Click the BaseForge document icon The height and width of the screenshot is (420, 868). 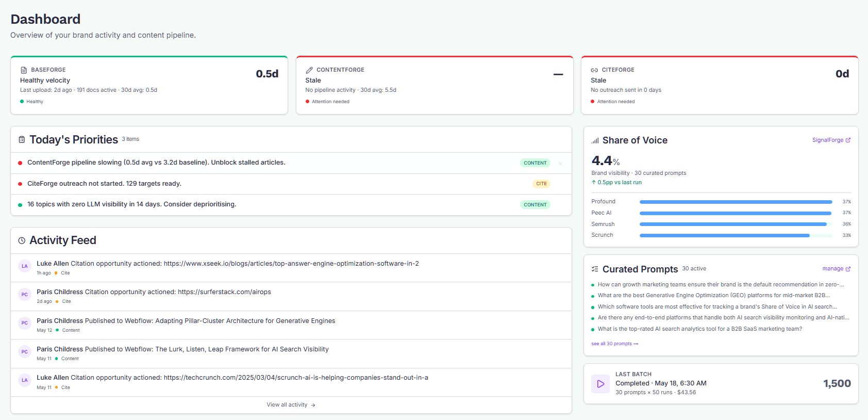(24, 70)
